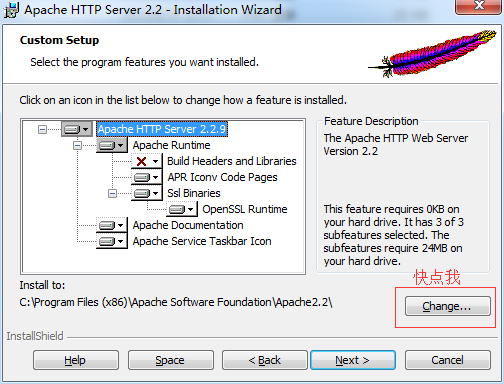This screenshot has height=384, width=504.
Task: Select Build Headers and Libraries label
Action: pos(232,161)
